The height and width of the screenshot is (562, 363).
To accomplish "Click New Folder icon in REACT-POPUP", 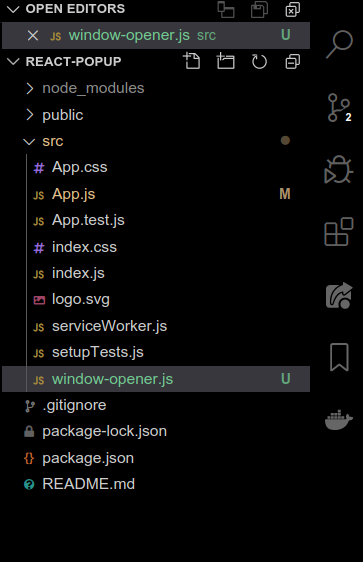I will [225, 61].
